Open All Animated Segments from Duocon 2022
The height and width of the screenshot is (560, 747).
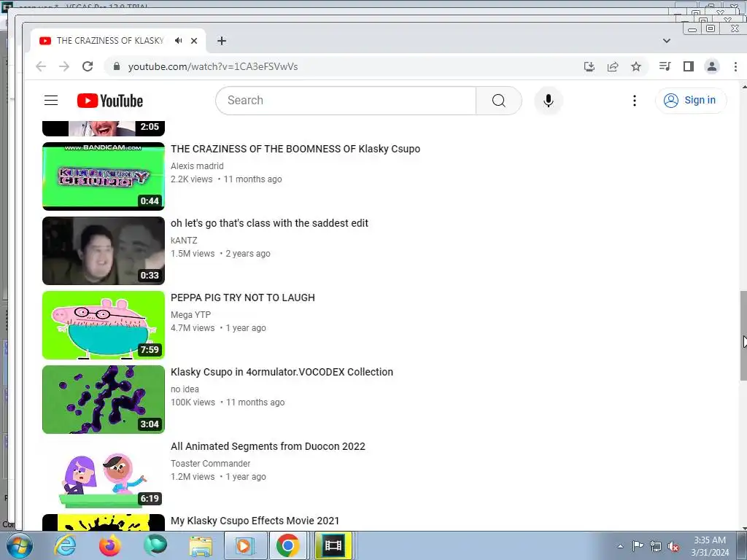[x=268, y=447]
